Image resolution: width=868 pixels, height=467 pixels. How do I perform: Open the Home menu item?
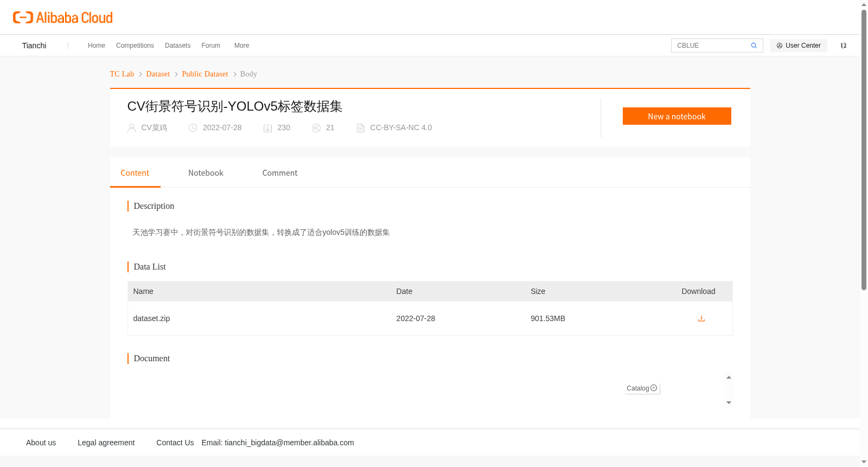tap(97, 46)
